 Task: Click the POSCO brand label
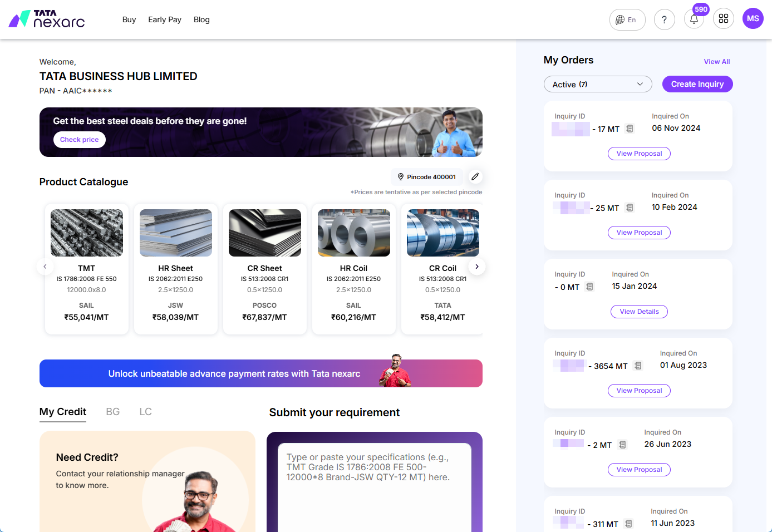tap(264, 306)
